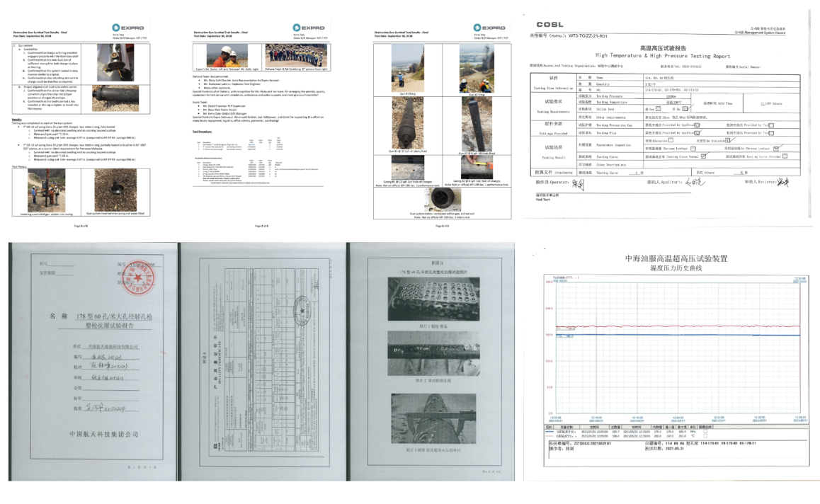Open 'Gun #1 firing' hillside photo

[407, 69]
